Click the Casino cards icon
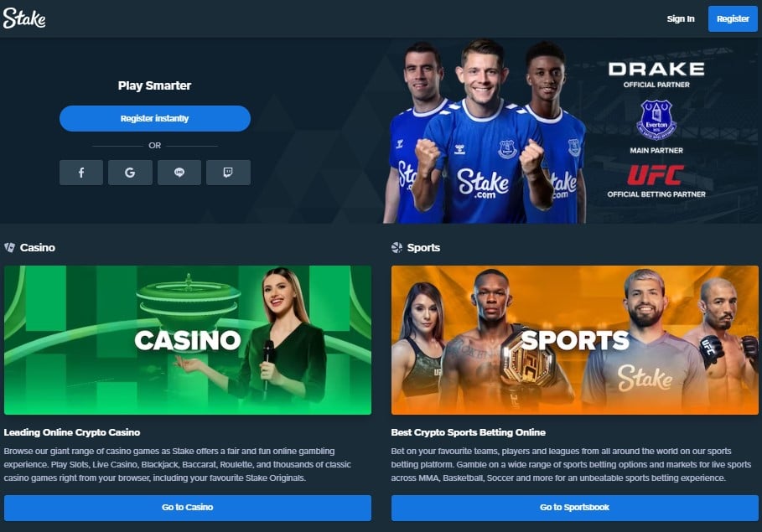 tap(10, 247)
